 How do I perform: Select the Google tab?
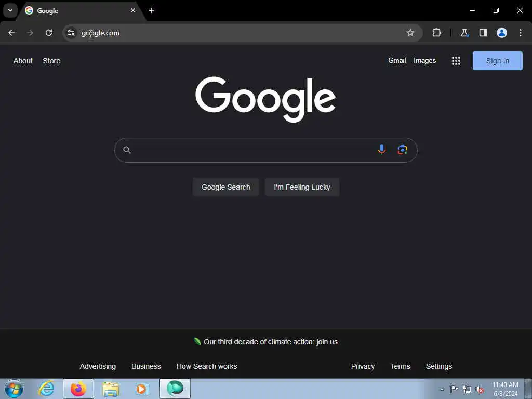click(80, 10)
